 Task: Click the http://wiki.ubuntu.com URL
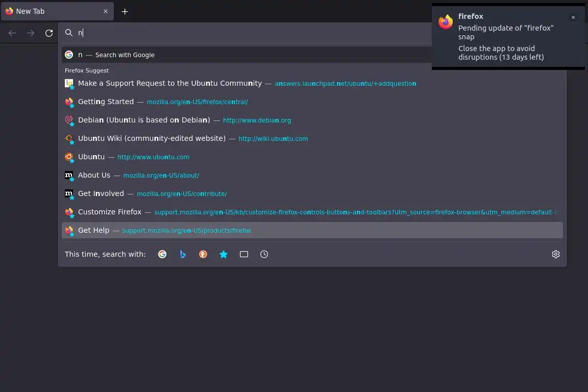273,139
